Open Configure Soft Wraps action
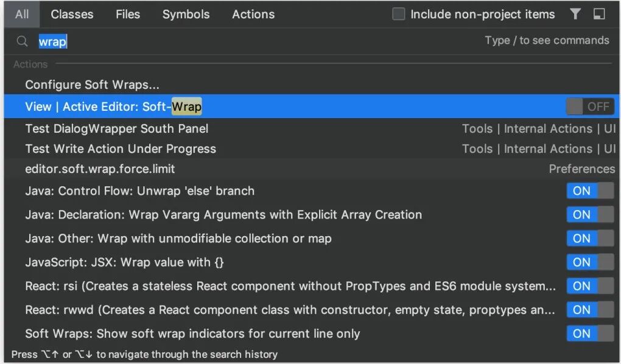The width and height of the screenshot is (621, 364). tap(93, 85)
